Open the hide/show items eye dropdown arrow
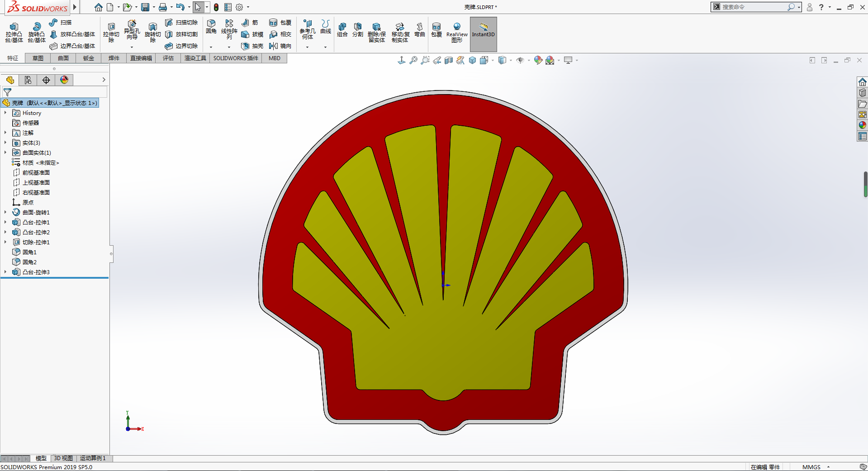The height and width of the screenshot is (471, 868). point(529,60)
